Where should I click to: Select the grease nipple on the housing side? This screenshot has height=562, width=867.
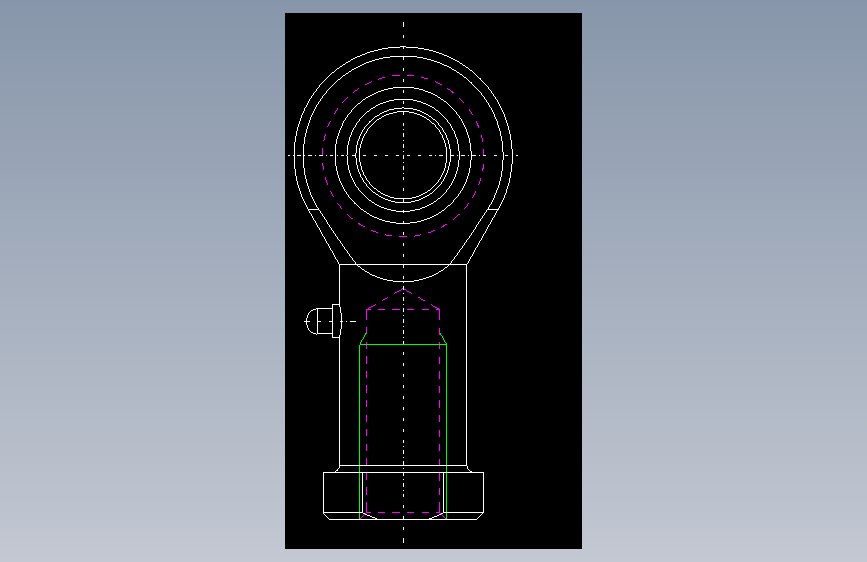point(323,321)
